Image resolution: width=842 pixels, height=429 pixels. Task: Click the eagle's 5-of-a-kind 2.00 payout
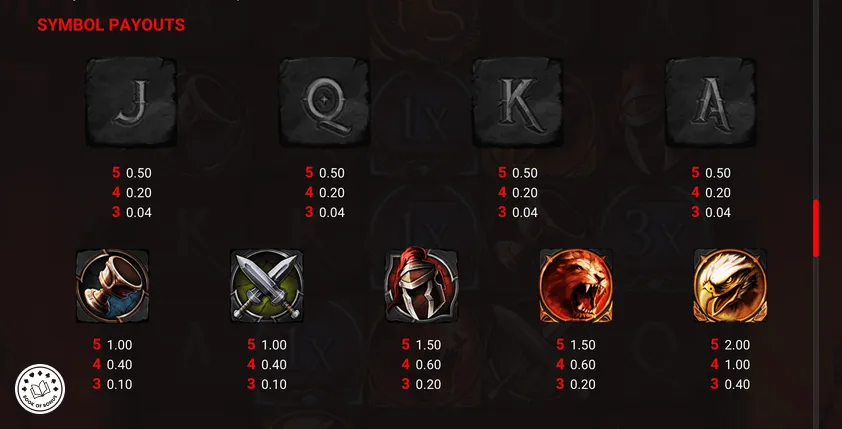738,345
